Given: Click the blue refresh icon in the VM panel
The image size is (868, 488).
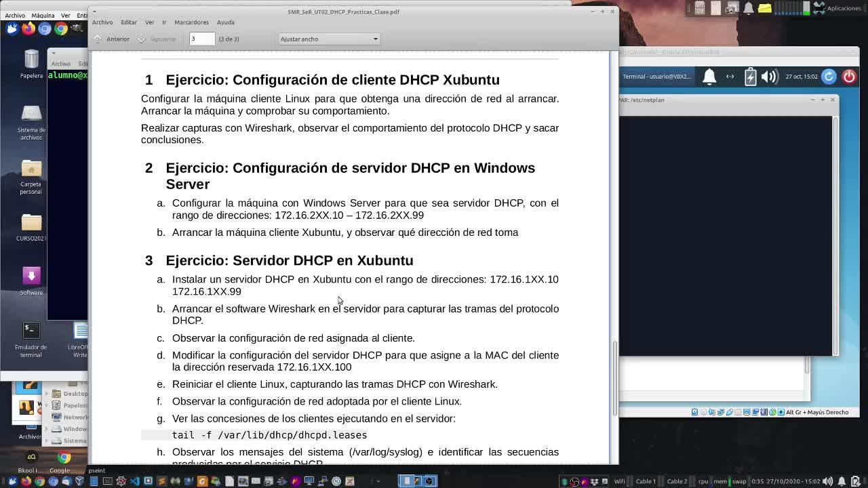Looking at the screenshot, I should click(829, 77).
